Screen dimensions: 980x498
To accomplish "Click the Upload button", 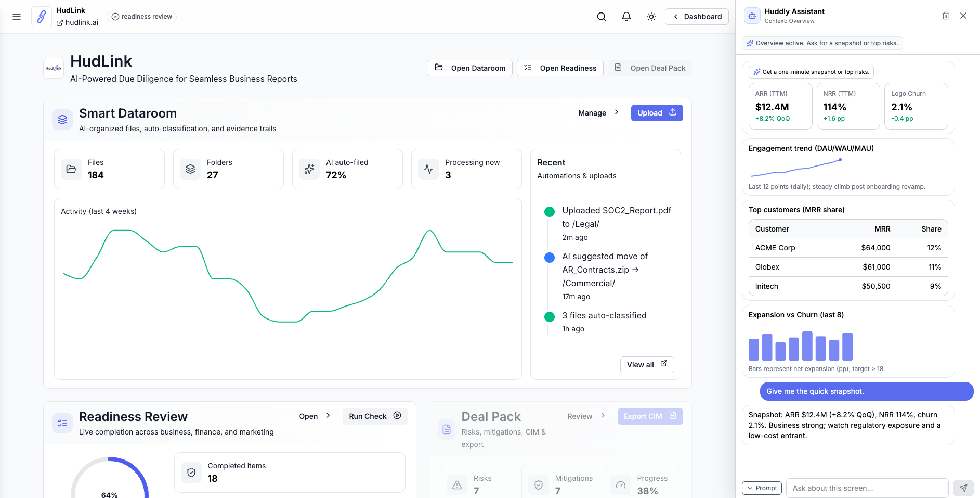I will tap(657, 113).
